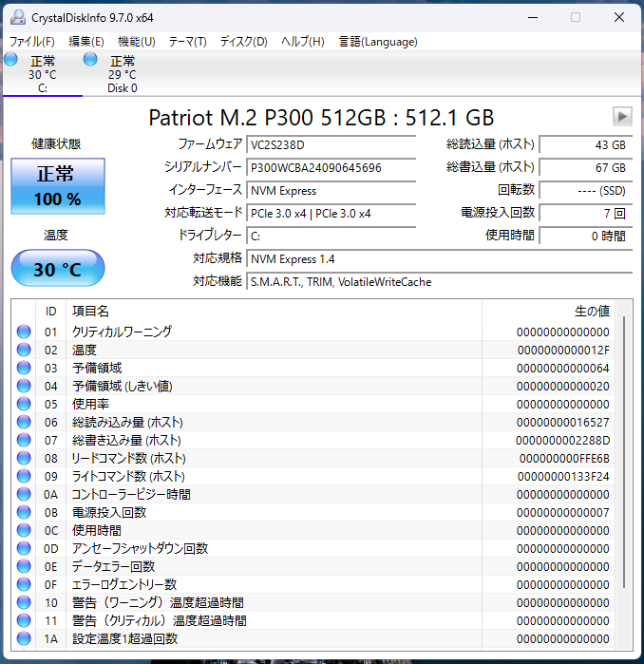Minimize the CrystalDiskInfo window
Image resolution: width=644 pixels, height=664 pixels.
pos(533,17)
